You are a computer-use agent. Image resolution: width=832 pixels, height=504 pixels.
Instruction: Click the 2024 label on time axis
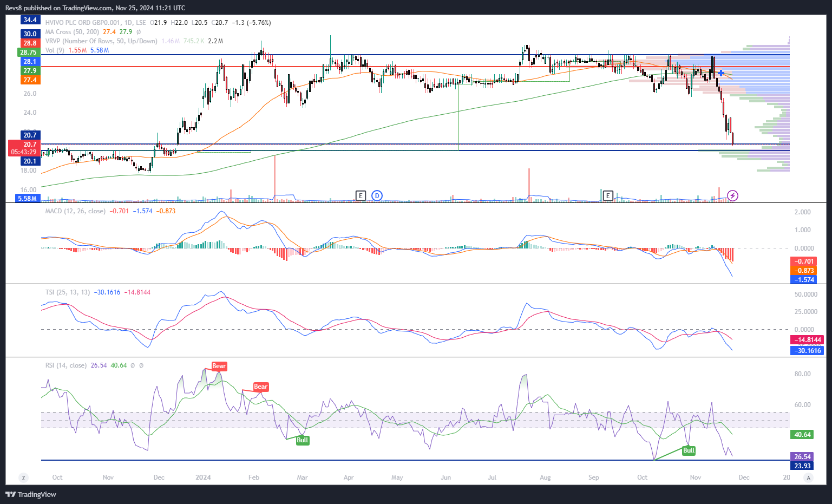[203, 477]
